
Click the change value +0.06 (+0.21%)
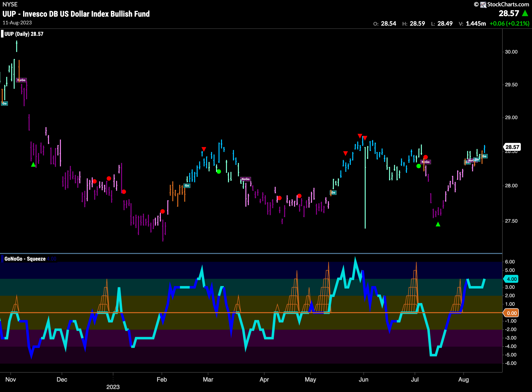point(509,24)
